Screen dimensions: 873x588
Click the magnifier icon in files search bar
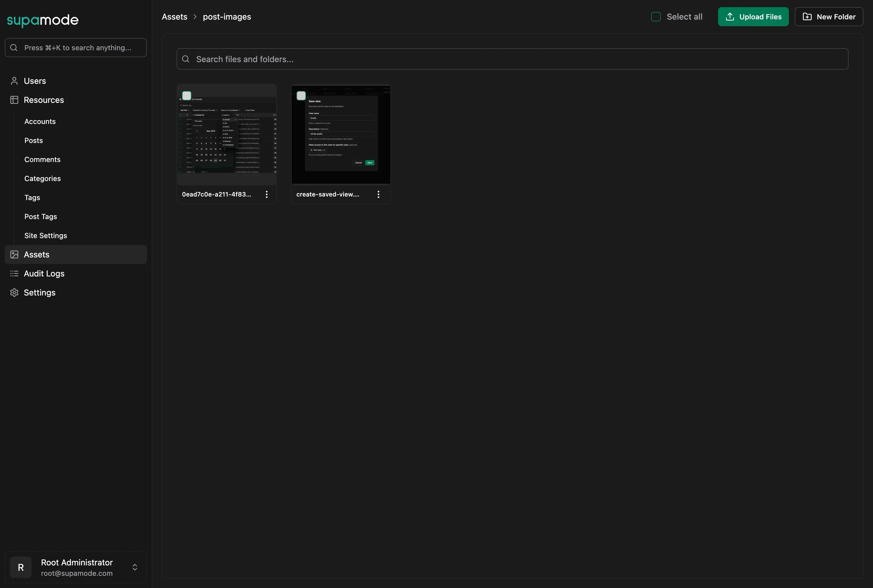click(186, 59)
